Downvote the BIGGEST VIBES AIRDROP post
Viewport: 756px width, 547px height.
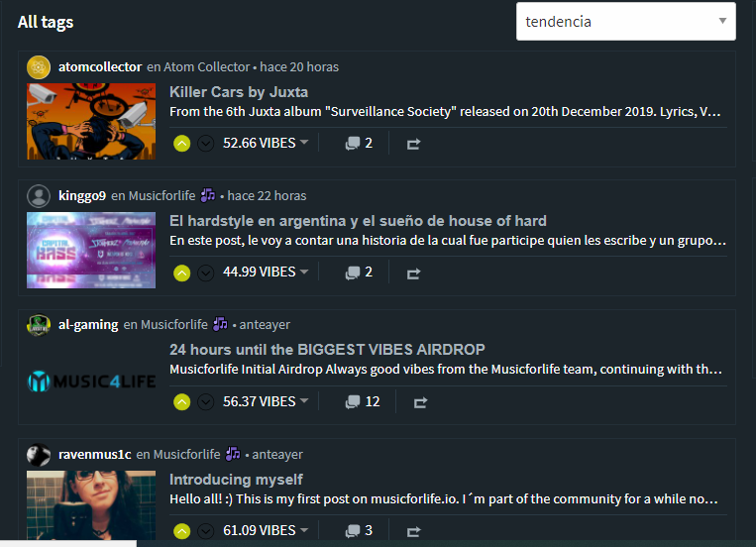[205, 401]
